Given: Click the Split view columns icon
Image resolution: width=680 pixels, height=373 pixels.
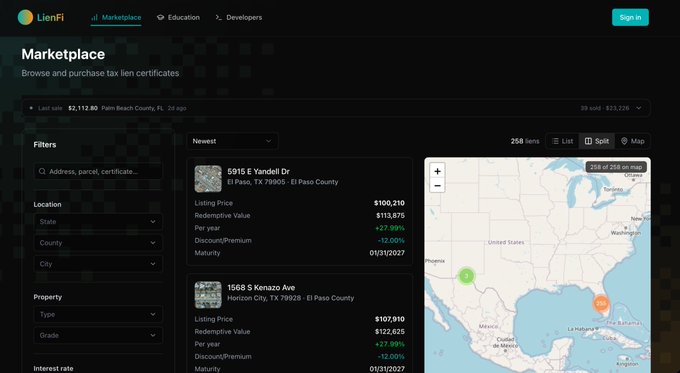Looking at the screenshot, I should coord(588,141).
